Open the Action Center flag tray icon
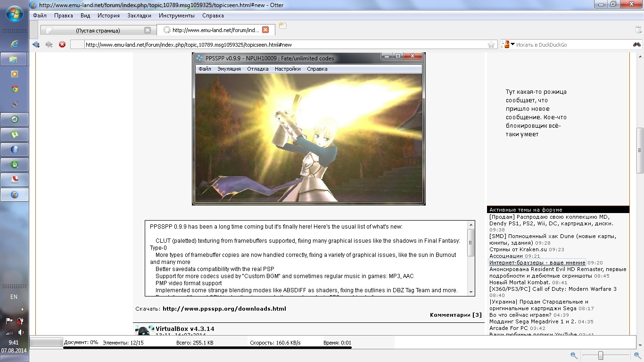This screenshot has width=644, height=362. coord(9,321)
